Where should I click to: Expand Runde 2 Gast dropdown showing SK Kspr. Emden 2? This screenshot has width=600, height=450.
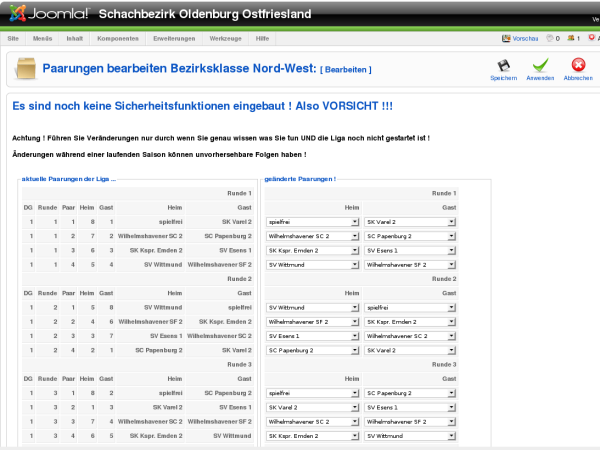tap(410, 322)
